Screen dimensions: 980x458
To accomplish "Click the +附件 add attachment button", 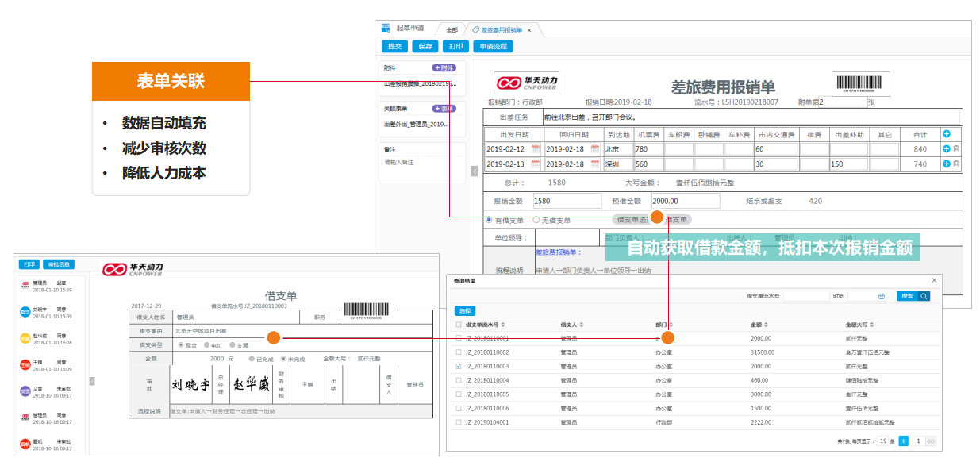I will (x=444, y=68).
